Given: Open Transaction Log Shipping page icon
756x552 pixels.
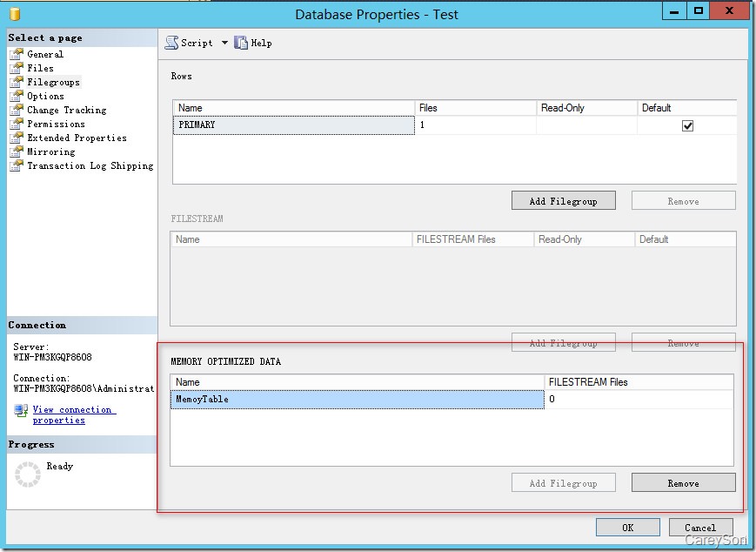Looking at the screenshot, I should click(17, 165).
